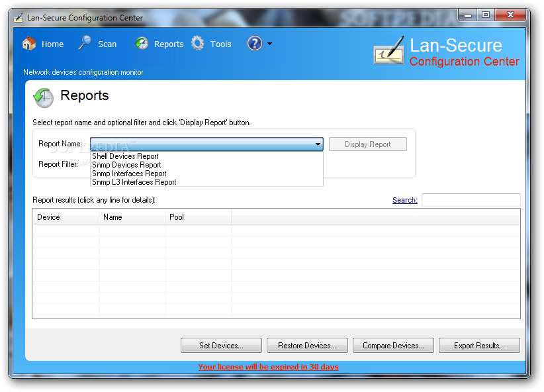Click the Scan magnifier icon

pos(85,43)
